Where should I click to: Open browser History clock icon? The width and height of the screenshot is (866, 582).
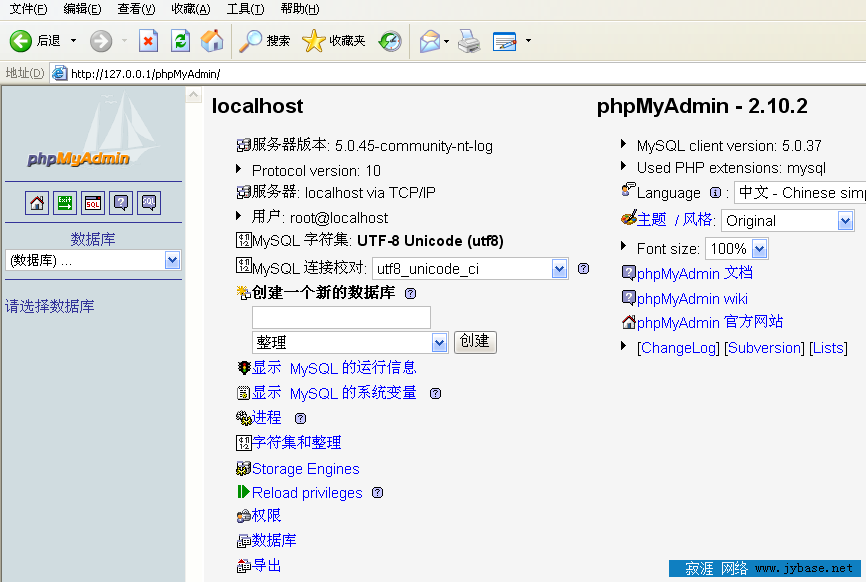390,41
